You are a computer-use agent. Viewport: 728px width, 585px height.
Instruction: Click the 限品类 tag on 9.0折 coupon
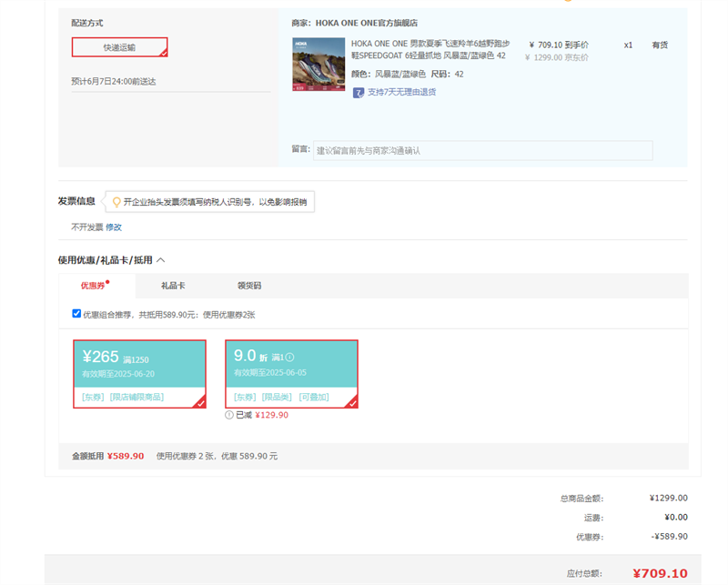pos(277,398)
